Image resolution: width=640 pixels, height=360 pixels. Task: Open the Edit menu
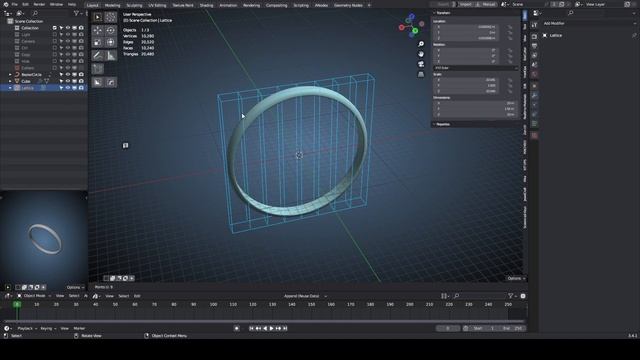click(25, 4)
